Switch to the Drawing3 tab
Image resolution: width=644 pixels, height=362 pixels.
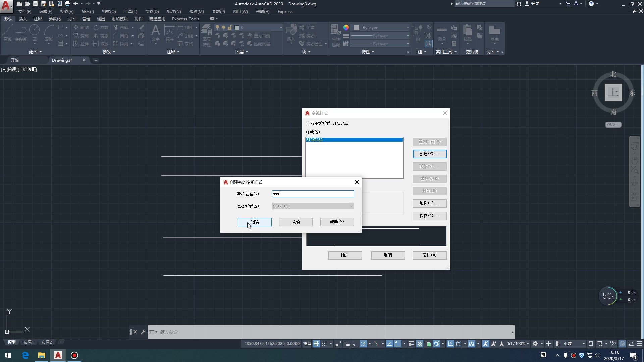pyautogui.click(x=62, y=60)
